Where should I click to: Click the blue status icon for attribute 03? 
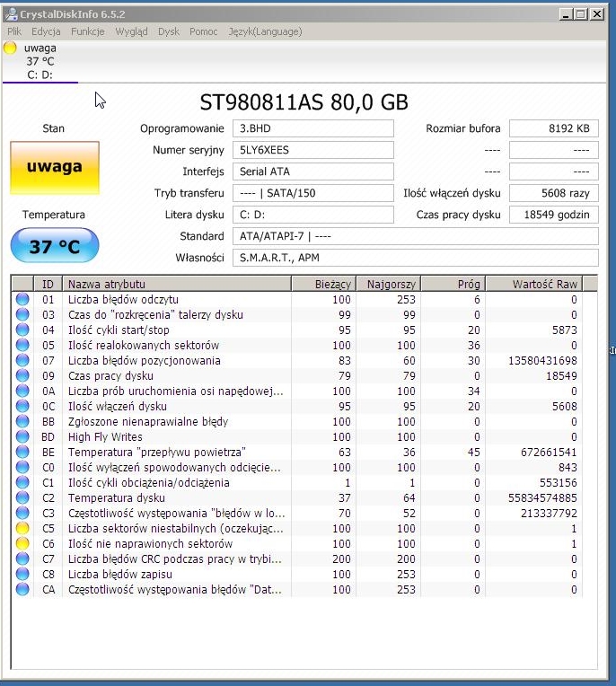(22, 314)
